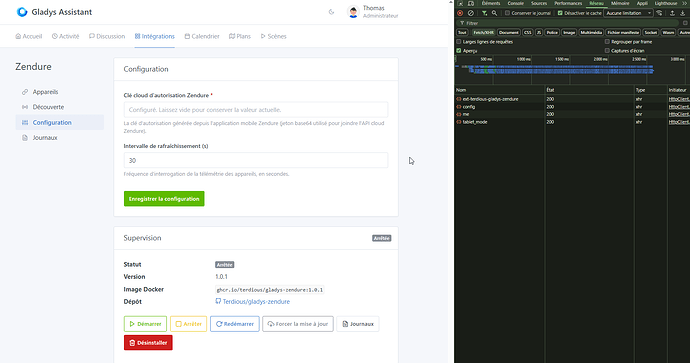The width and height of the screenshot is (690, 363).
Task: Open the 'Aucune limitation' throttling dropdown
Action: click(628, 13)
